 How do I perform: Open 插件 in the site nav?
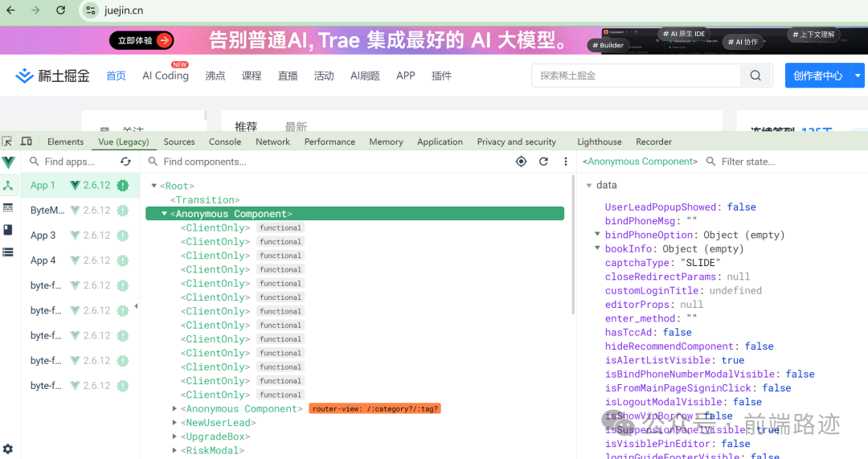pos(441,76)
